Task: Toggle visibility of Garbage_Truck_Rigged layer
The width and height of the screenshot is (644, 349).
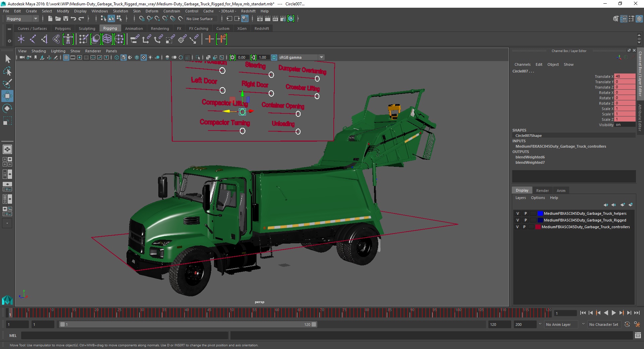Action: (x=518, y=220)
